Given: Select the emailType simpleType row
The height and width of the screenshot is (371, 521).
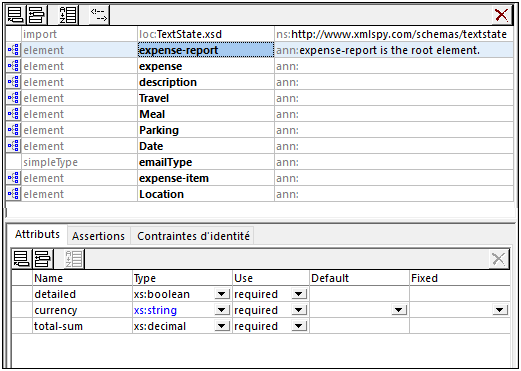Looking at the screenshot, I should tap(260, 162).
